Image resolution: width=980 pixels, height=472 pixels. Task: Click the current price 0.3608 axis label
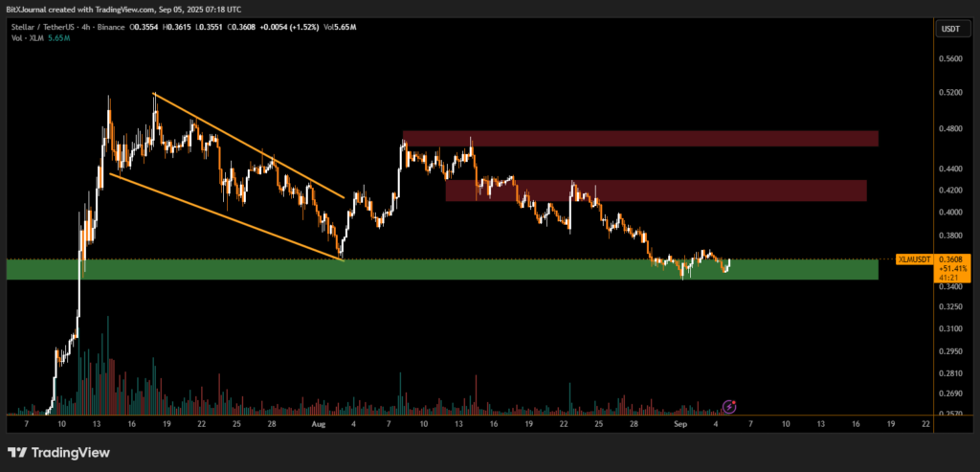[x=950, y=258]
